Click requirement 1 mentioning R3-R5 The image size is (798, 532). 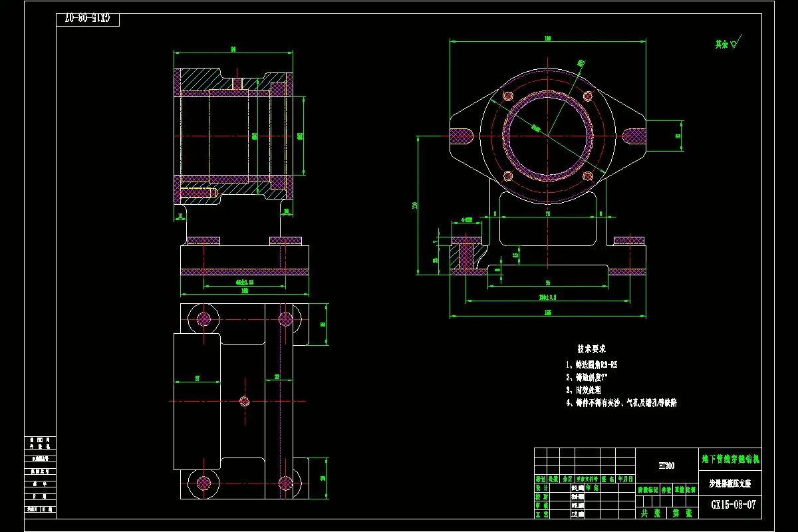click(592, 365)
